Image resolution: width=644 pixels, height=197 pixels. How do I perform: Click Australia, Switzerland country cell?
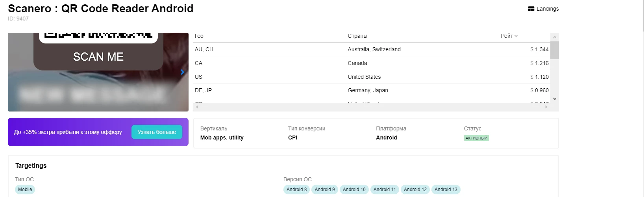[x=374, y=49]
